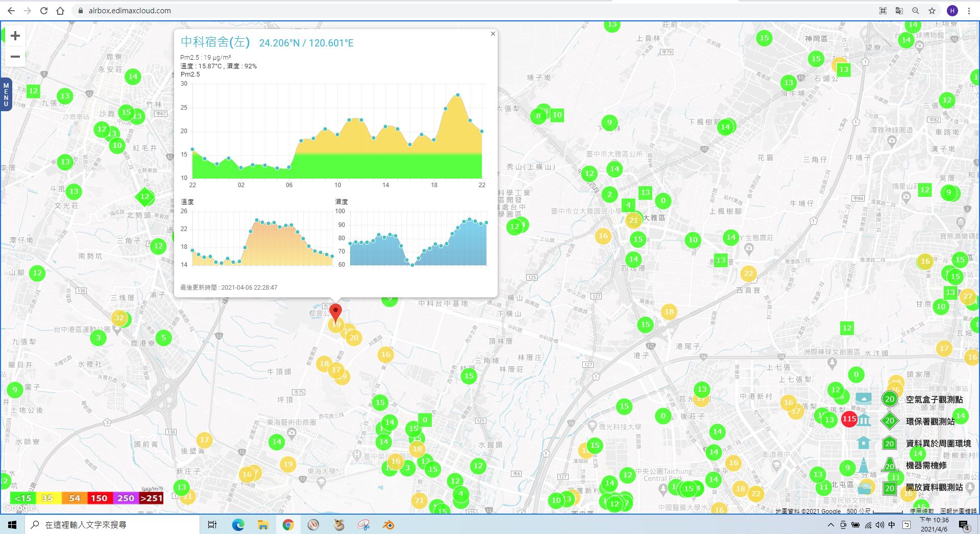Click the circle 20 legend marker
The image size is (980, 534).
tap(890, 399)
